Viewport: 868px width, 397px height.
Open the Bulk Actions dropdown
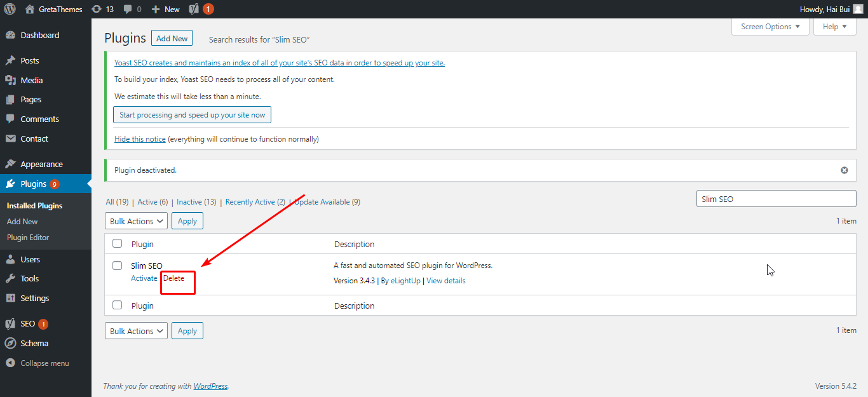(135, 220)
